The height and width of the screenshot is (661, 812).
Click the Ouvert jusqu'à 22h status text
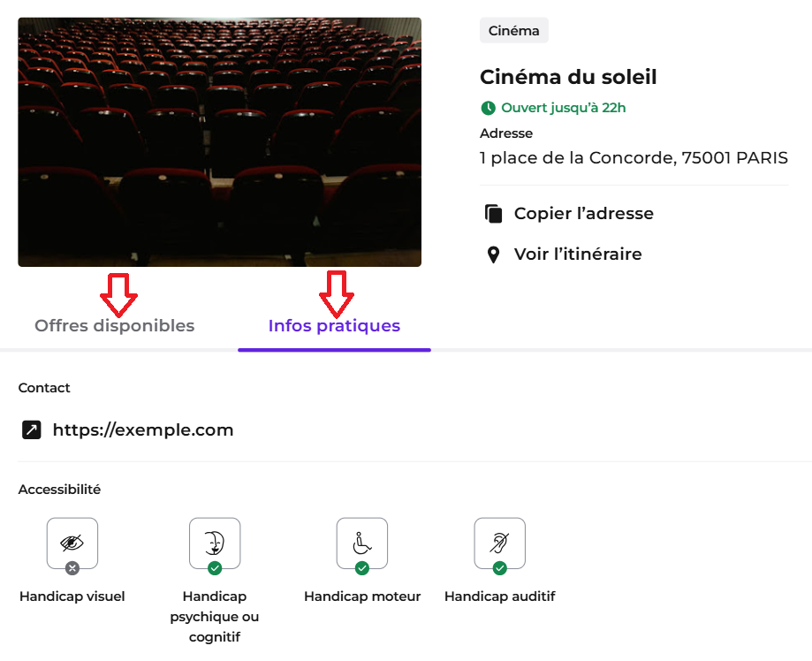564,108
